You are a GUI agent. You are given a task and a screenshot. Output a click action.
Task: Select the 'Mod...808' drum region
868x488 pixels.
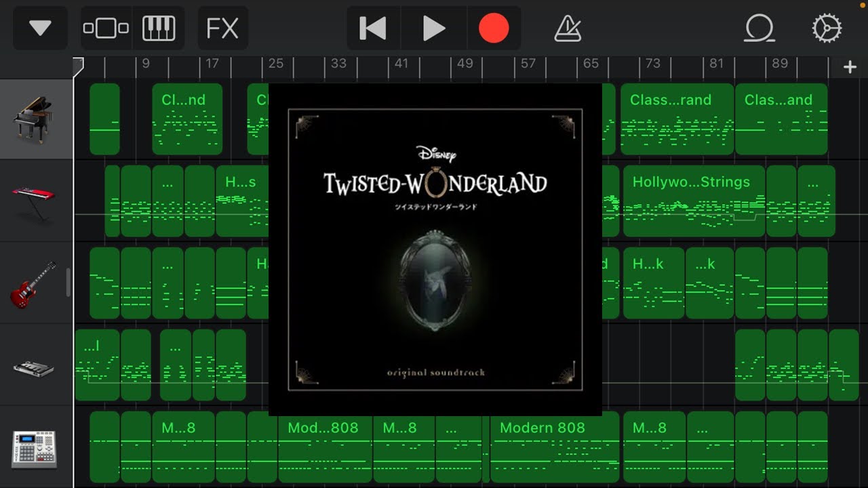[325, 447]
